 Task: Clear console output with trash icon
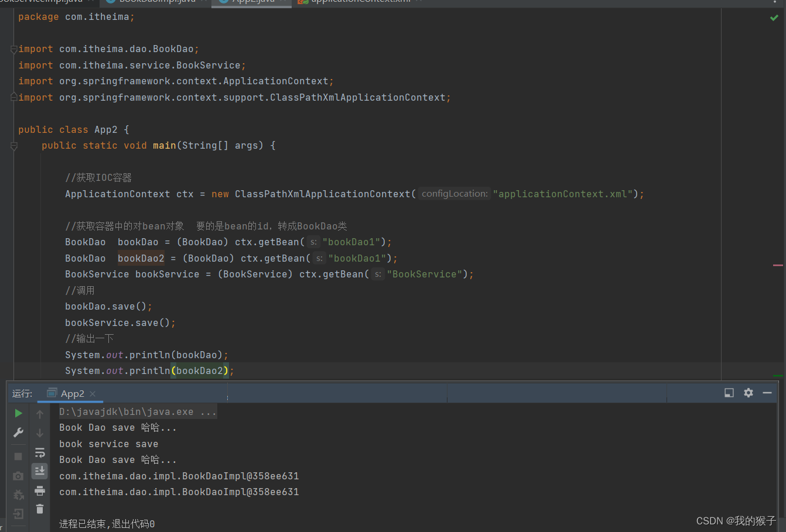40,509
